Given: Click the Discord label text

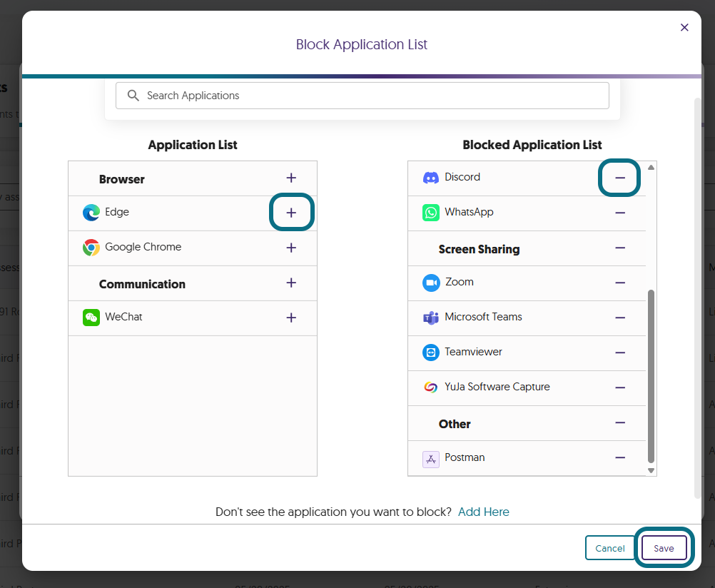Looking at the screenshot, I should [x=462, y=177].
